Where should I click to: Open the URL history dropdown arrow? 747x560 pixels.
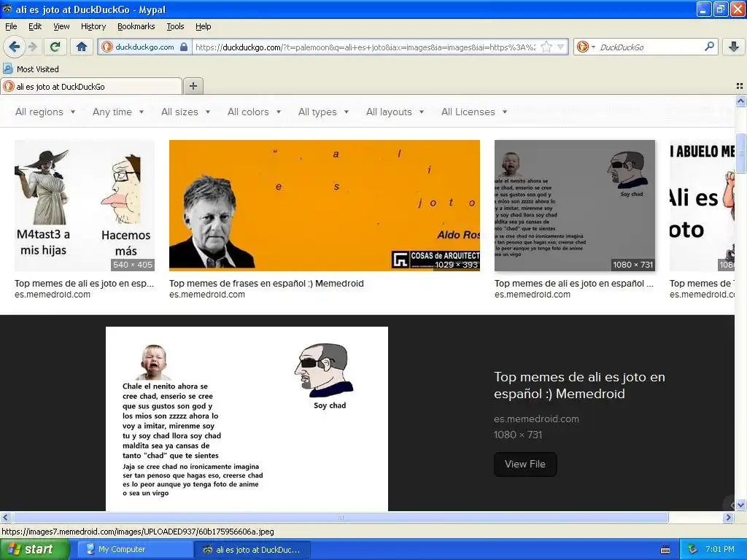click(561, 47)
